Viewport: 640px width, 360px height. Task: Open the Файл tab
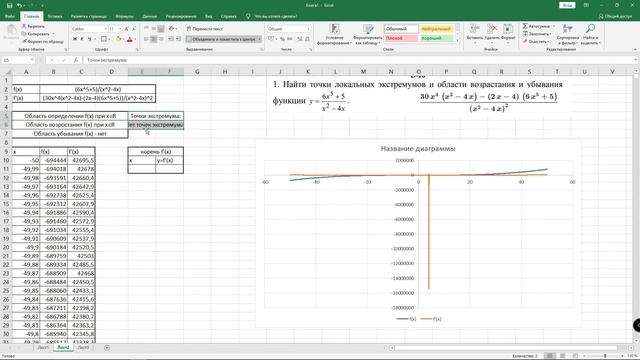coord(10,16)
